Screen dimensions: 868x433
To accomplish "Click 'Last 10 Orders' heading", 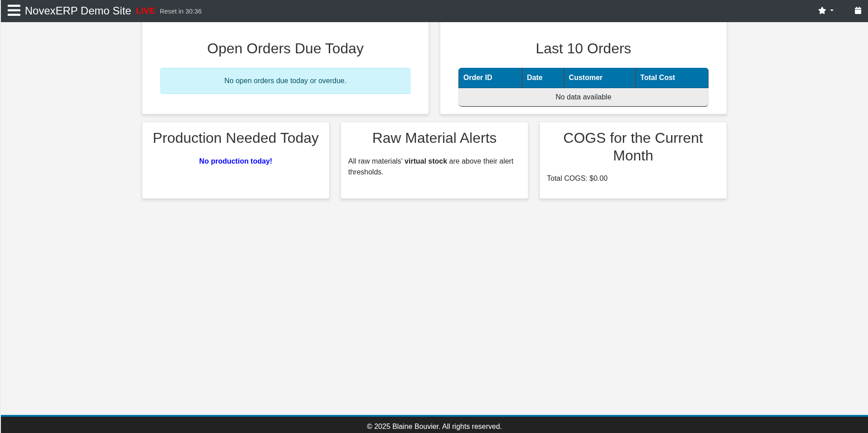I will point(583,48).
